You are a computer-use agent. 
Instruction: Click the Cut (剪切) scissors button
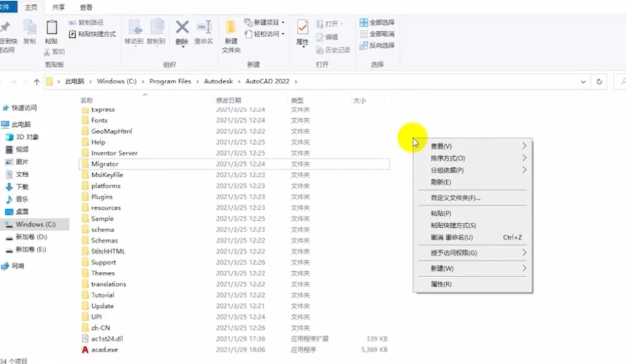point(54,51)
